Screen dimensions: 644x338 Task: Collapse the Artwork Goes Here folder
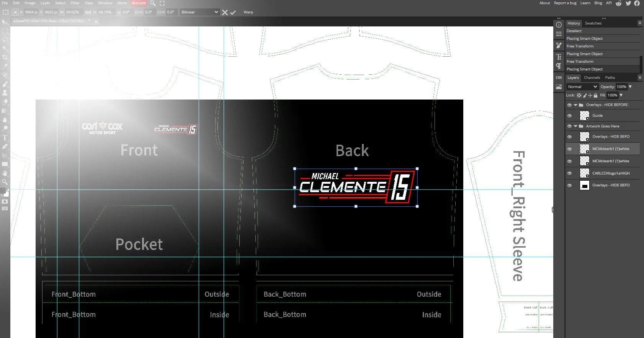575,126
